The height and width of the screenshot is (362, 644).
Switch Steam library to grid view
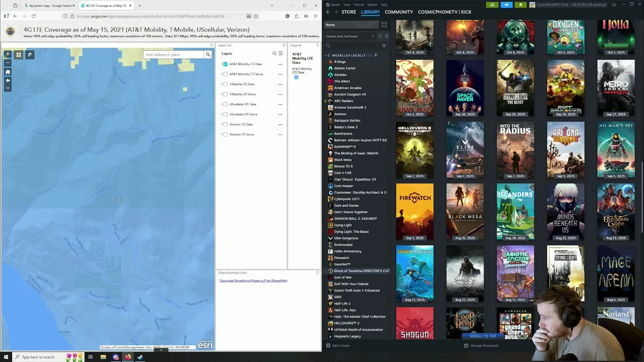coord(384,25)
